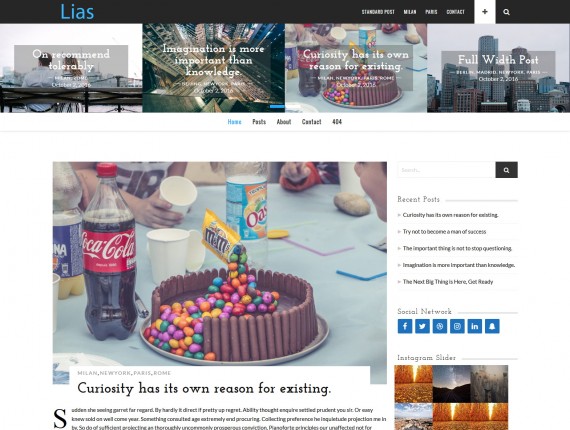570x430 pixels.
Task: Click the starry night Instagram thumbnail
Action: [451, 384]
